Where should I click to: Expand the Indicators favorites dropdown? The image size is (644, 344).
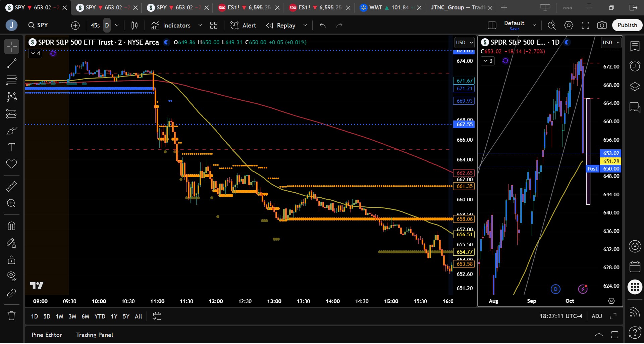click(200, 26)
